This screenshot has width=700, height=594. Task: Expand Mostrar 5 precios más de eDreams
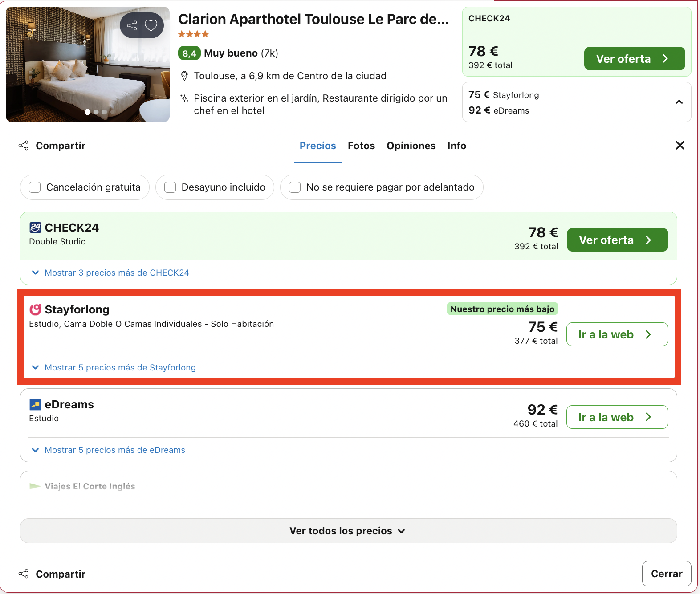pyautogui.click(x=108, y=450)
